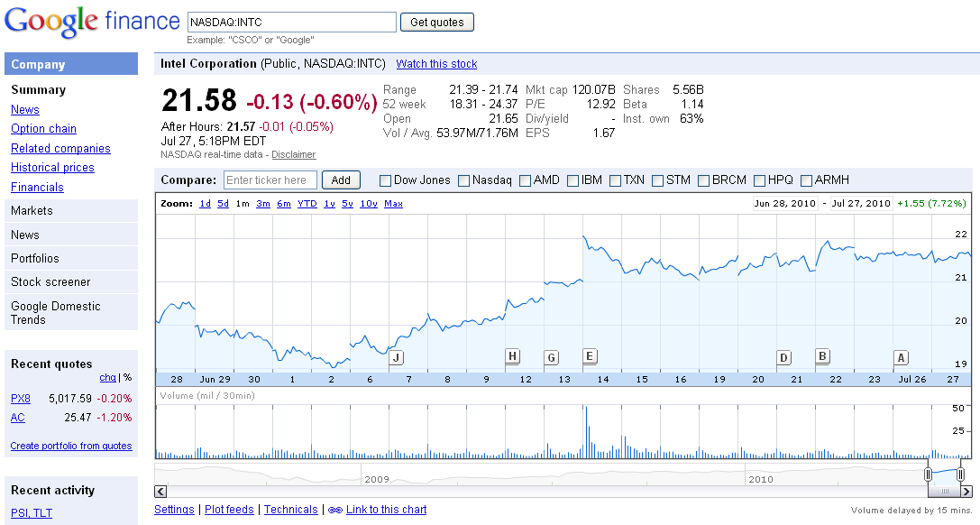Screen dimensions: 980x525
Task: Focus the ticker search field with NASDAQ:INTC
Action: coord(292,22)
